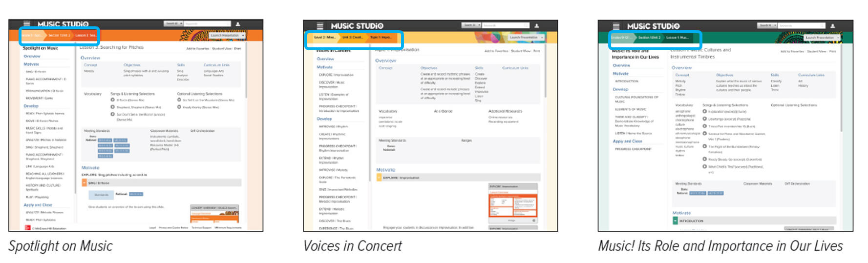The image size is (868, 263).
Task: Click Standards button in Spotlight on Music window
Action: point(101,195)
